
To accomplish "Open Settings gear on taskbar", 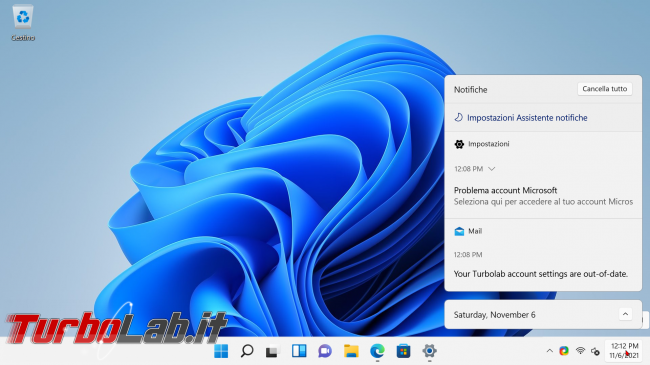I will (x=429, y=351).
